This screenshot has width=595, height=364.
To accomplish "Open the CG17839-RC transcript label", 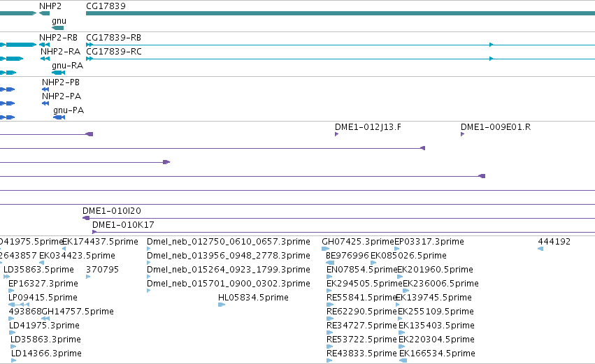I will (x=114, y=52).
